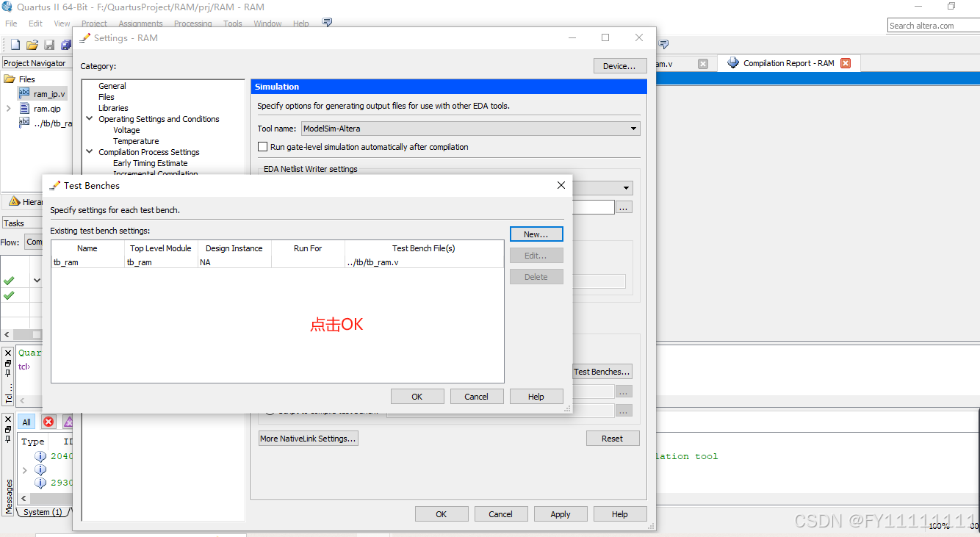Select Voltage in the Category tree
The width and height of the screenshot is (980, 537).
pyautogui.click(x=126, y=130)
